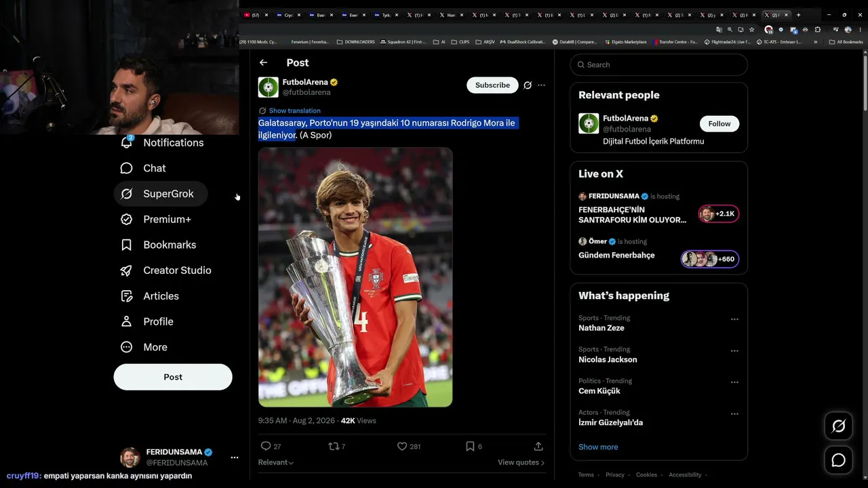Open the FutbolArena post author avatar

[x=269, y=87]
